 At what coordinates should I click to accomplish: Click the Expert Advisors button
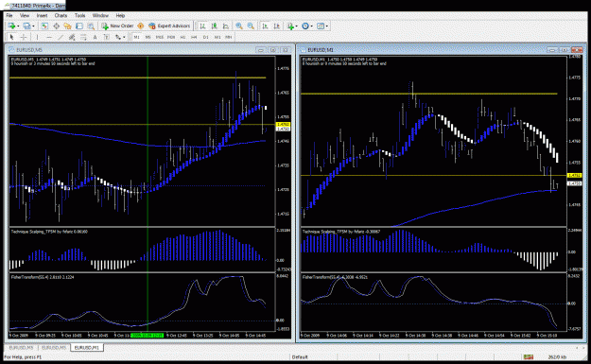coord(169,26)
